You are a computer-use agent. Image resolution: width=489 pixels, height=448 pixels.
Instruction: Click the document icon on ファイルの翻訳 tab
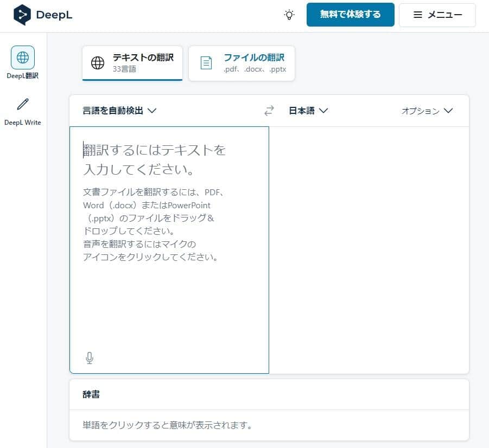[x=206, y=63]
